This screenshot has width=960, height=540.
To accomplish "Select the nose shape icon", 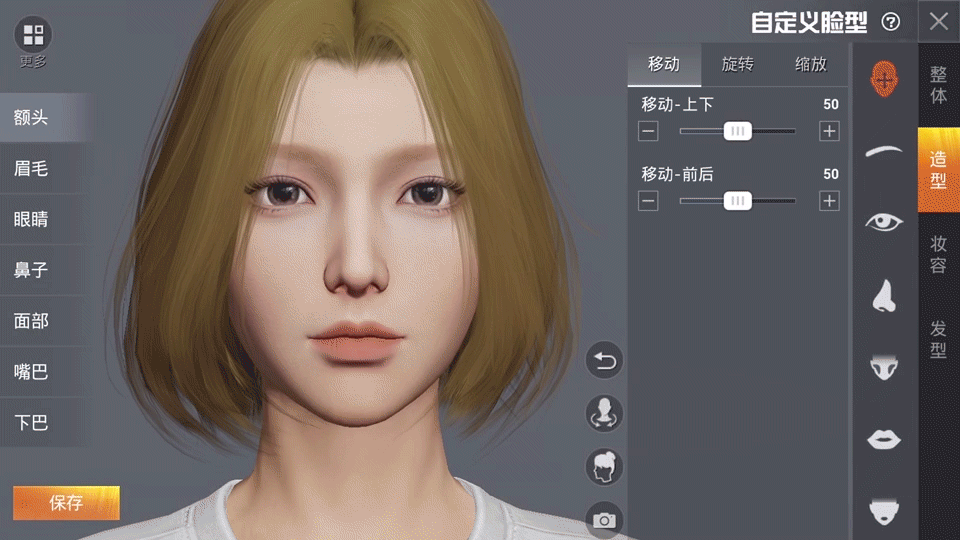I will click(x=883, y=295).
